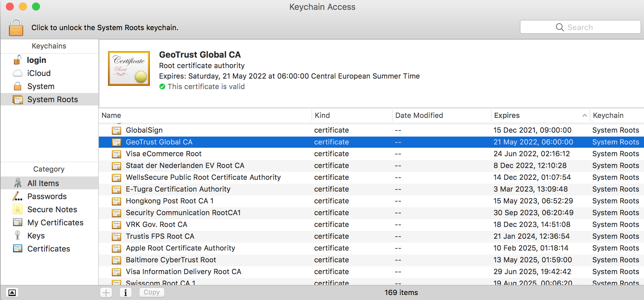
Task: Click the Security Communication RootCA1 icon
Action: [x=116, y=213]
